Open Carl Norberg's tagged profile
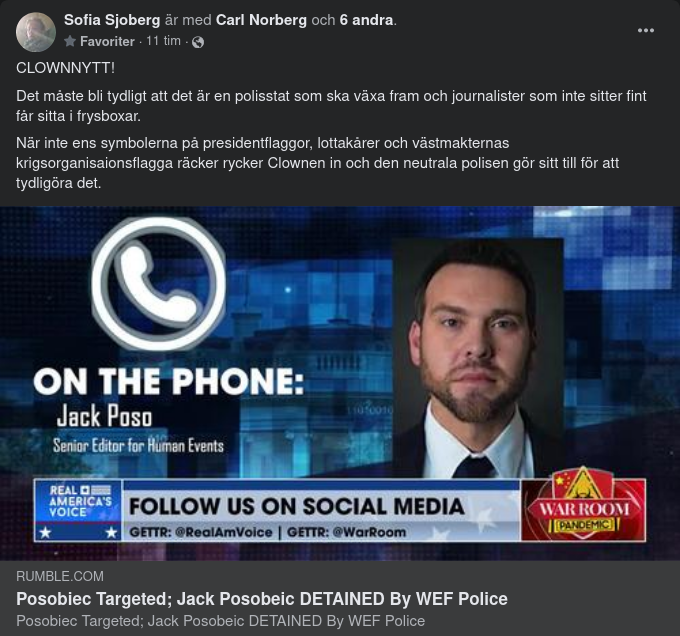This screenshot has height=636, width=680. [261, 20]
